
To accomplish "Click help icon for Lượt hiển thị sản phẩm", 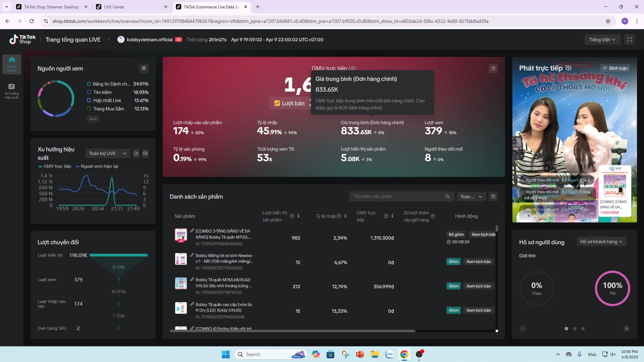I will click(292, 216).
